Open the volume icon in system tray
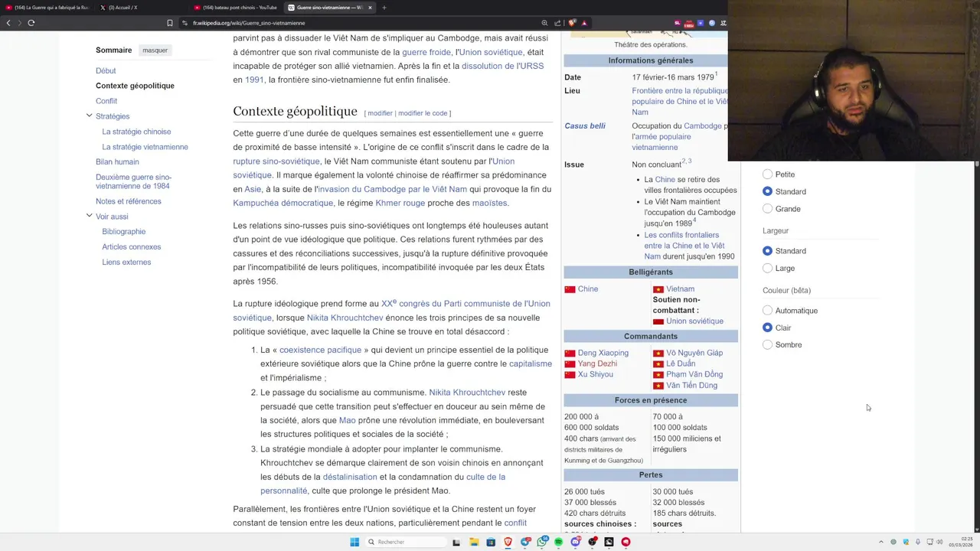 [x=940, y=542]
